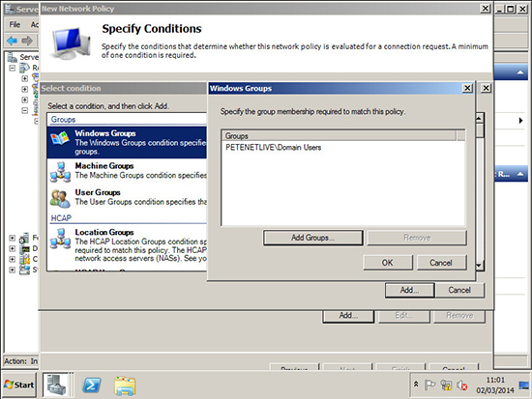Open the File menu in Server Manager
The height and width of the screenshot is (399, 532).
pos(15,24)
